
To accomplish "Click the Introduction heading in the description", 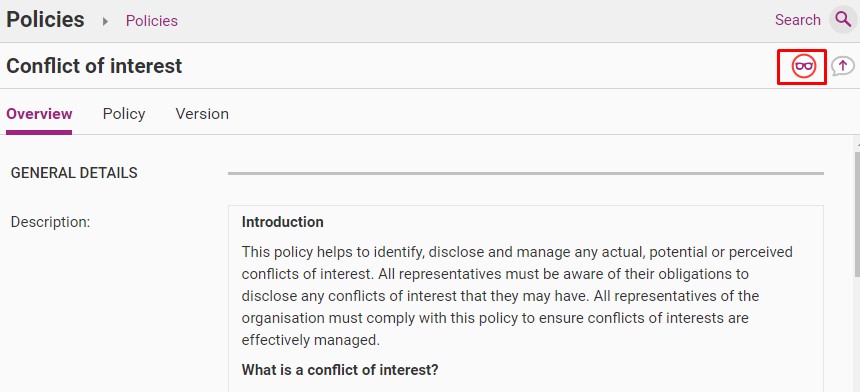I will 282,222.
